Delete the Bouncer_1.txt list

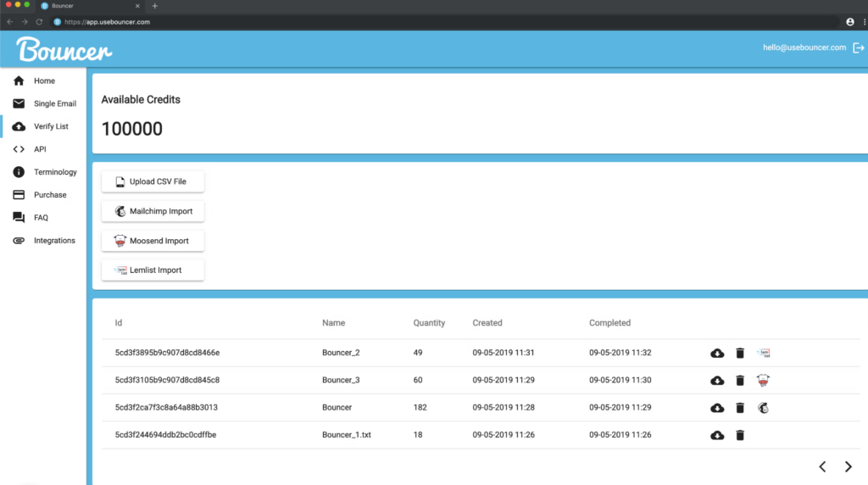tap(740, 435)
